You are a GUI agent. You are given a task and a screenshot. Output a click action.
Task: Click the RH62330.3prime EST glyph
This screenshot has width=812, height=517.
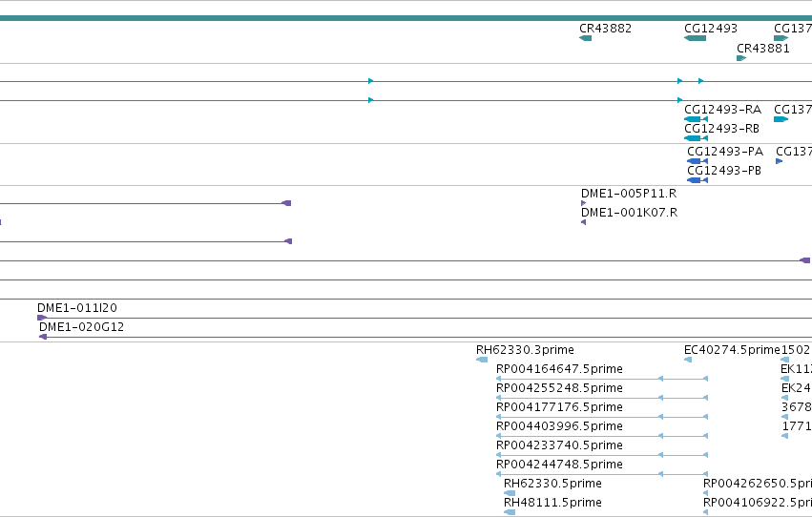[482, 360]
